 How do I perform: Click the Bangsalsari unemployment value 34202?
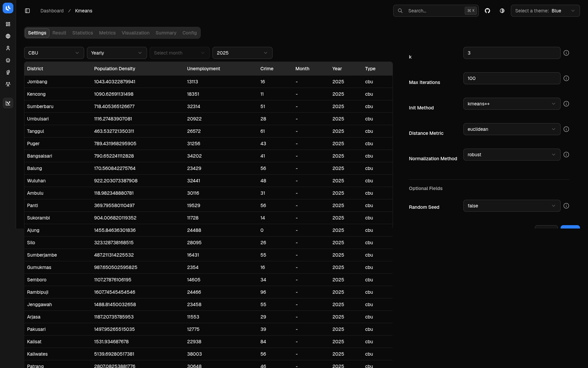(x=194, y=156)
